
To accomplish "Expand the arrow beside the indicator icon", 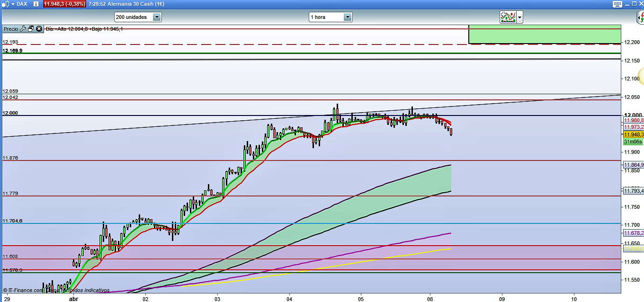I will 520,18.
